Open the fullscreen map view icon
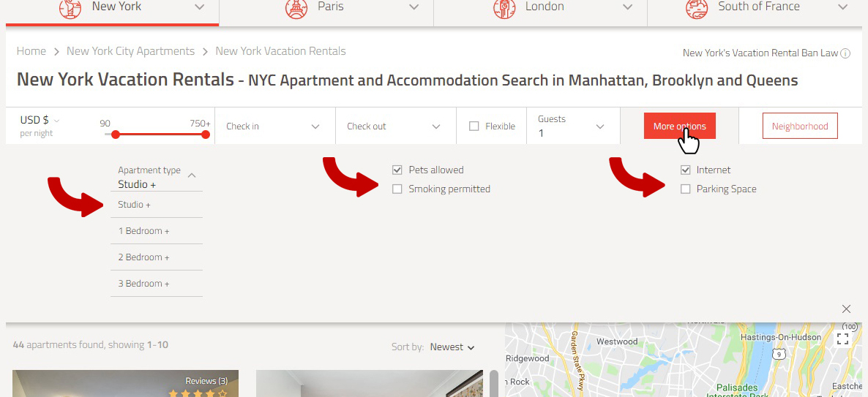This screenshot has width=868, height=397. [x=842, y=339]
